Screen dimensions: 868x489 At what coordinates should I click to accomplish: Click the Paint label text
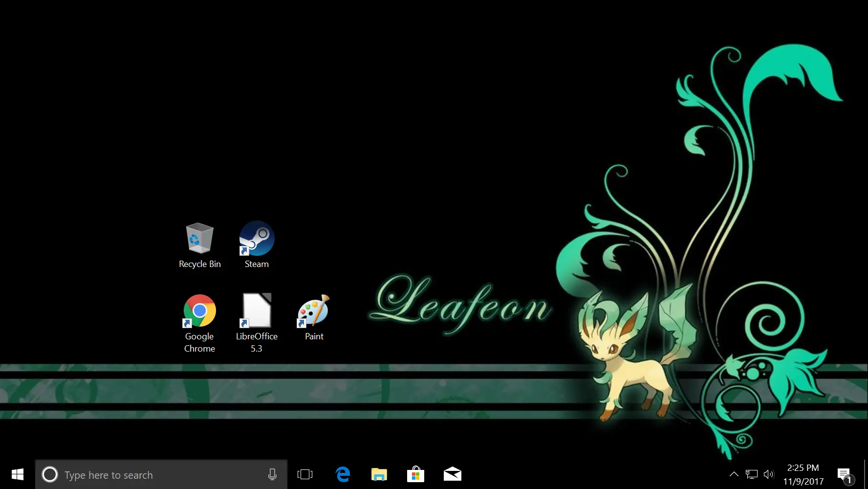[314, 336]
